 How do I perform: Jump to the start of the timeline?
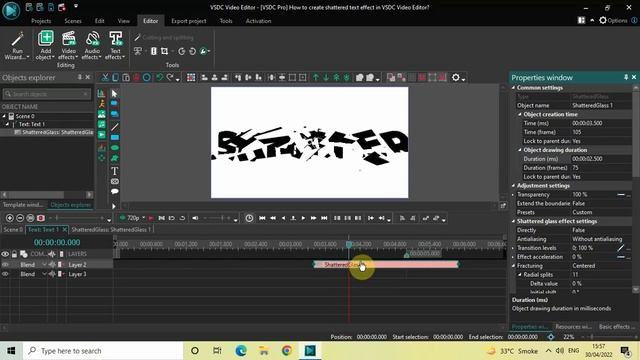coord(262,218)
